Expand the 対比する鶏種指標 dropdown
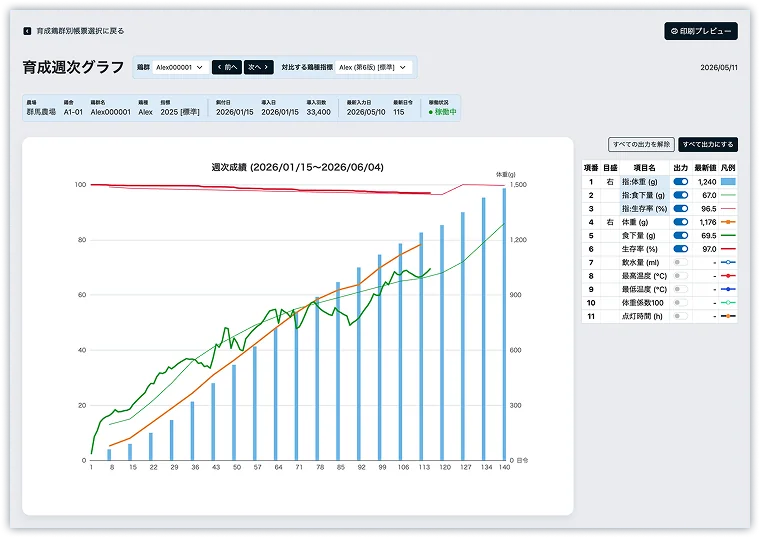The image size is (760, 538). coord(372,67)
